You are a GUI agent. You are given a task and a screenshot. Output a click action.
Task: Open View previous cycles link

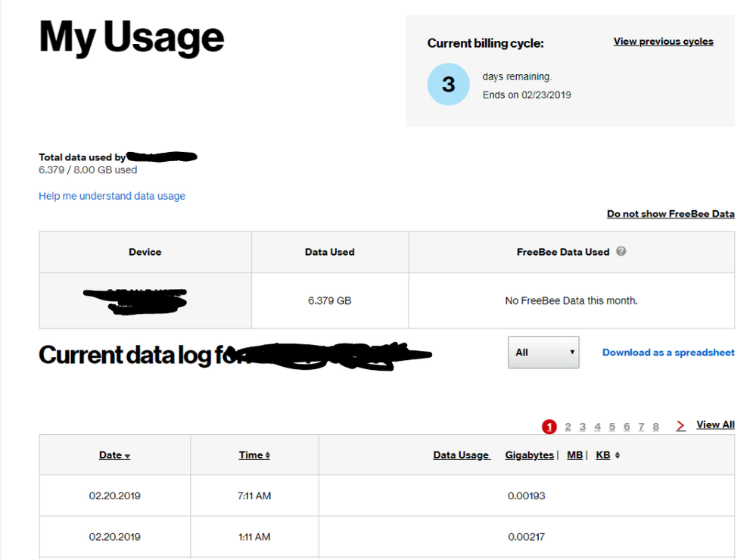pyautogui.click(x=663, y=42)
